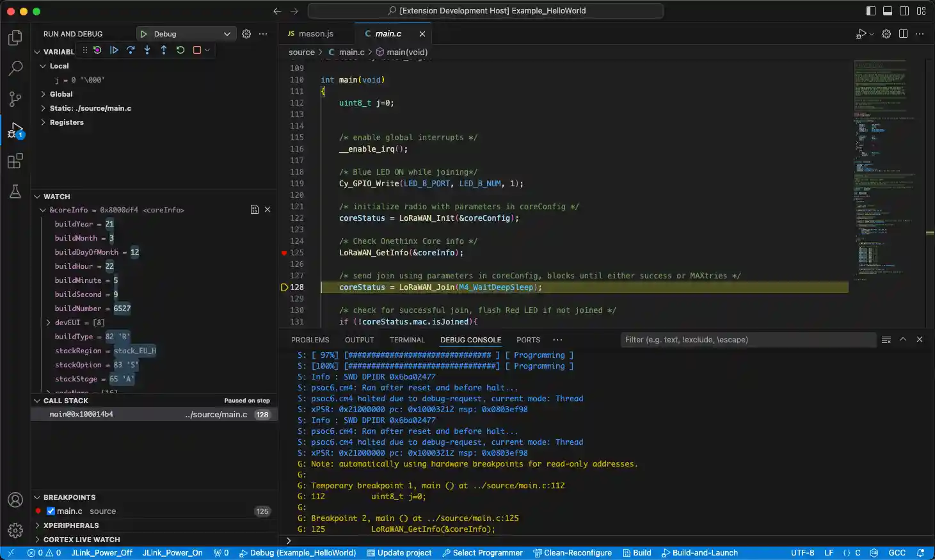Toggle the main.c breakpoint checkbox
The image size is (935, 560).
click(x=49, y=511)
